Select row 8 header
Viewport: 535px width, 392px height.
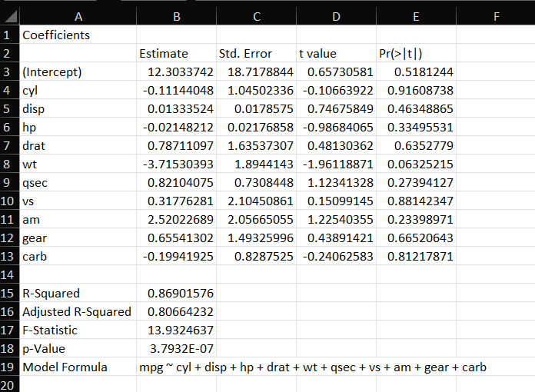[x=8, y=164]
